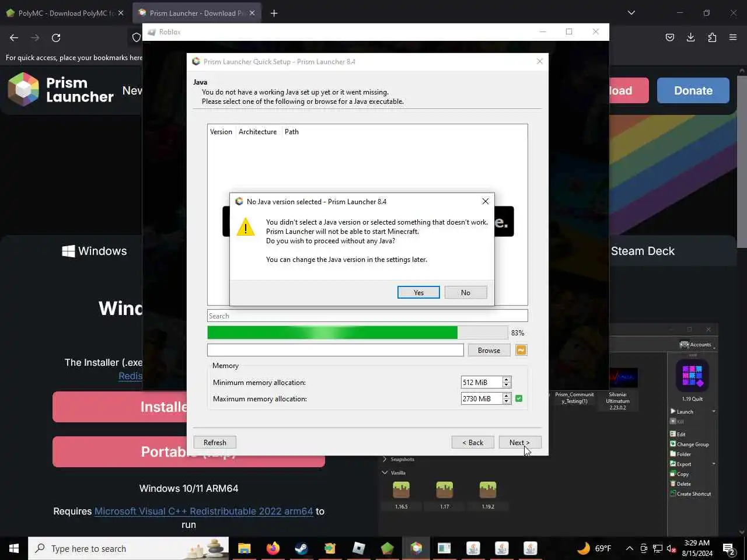Open the browser list all tabs dropdown
This screenshot has width=747, height=560.
click(631, 13)
